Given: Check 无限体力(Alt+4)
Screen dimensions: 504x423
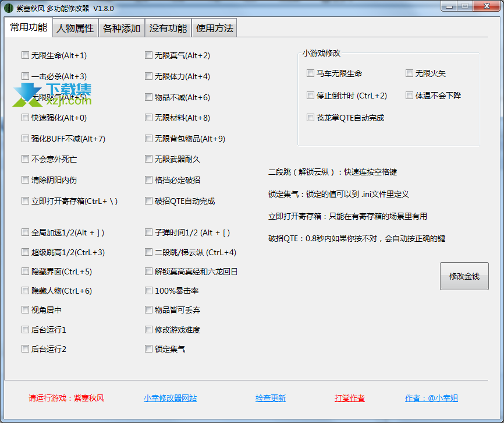Looking at the screenshot, I should 148,76.
